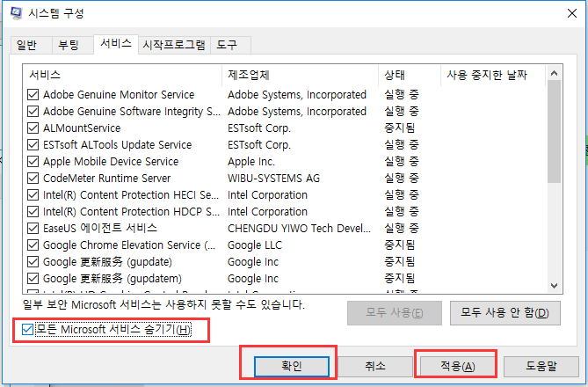Click 중지됨 status of ALMountService
This screenshot has height=387, width=588.
click(x=400, y=128)
